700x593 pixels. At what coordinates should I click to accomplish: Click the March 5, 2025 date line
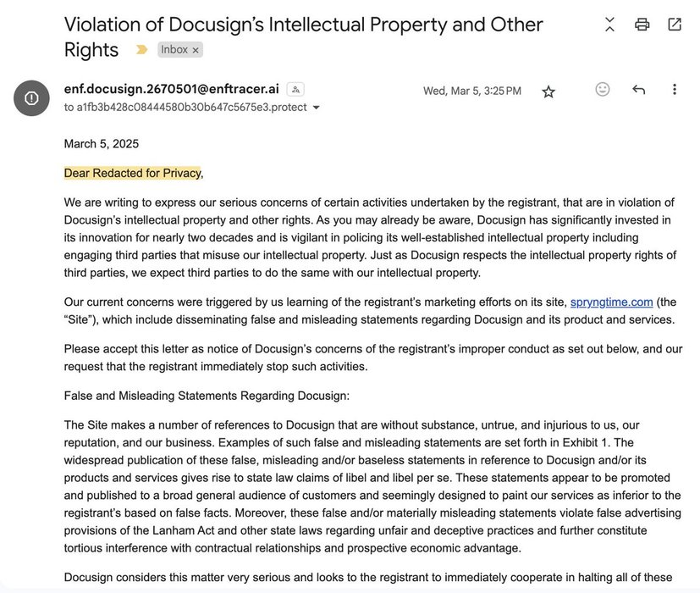click(x=102, y=144)
